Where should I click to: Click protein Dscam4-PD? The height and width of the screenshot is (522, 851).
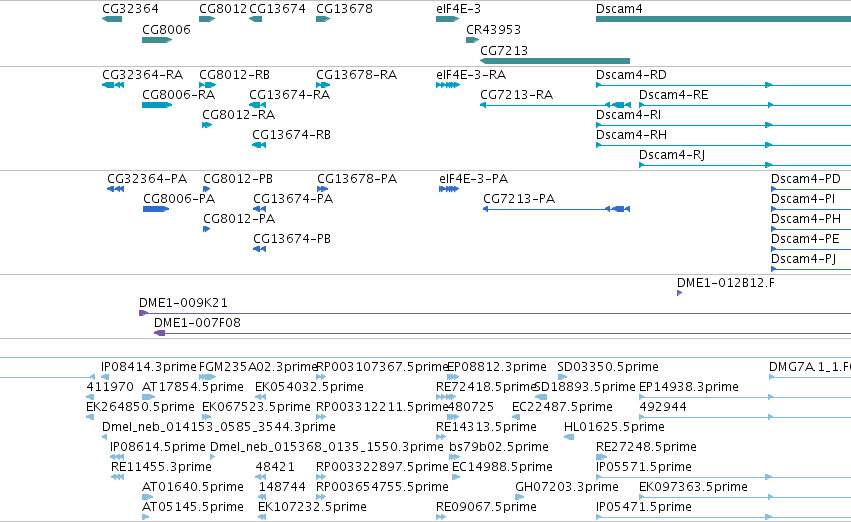(x=805, y=179)
